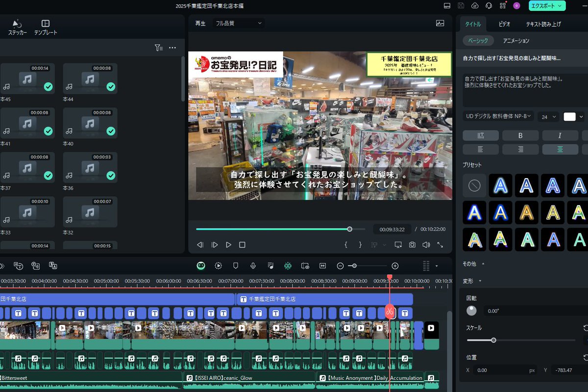Open the media filter options icon

pos(158,48)
